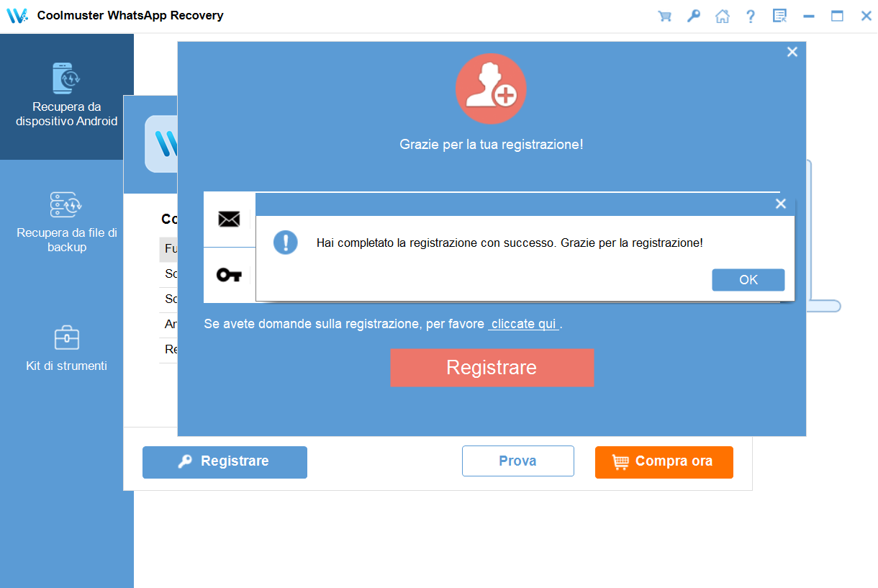878x588 pixels.
Task: Click the Coolmuster logo in title bar
Action: [x=17, y=16]
